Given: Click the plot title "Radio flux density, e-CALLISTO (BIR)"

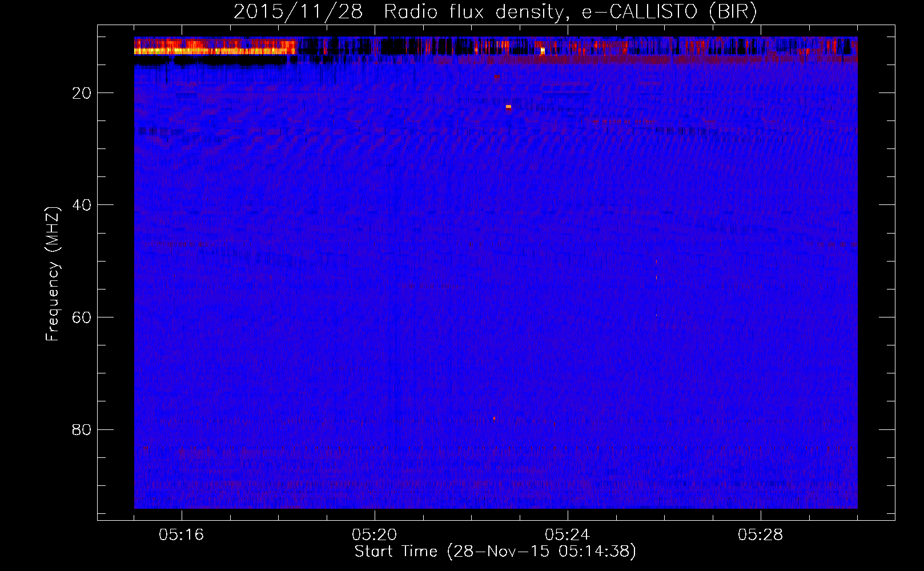Looking at the screenshot, I should click(570, 12).
